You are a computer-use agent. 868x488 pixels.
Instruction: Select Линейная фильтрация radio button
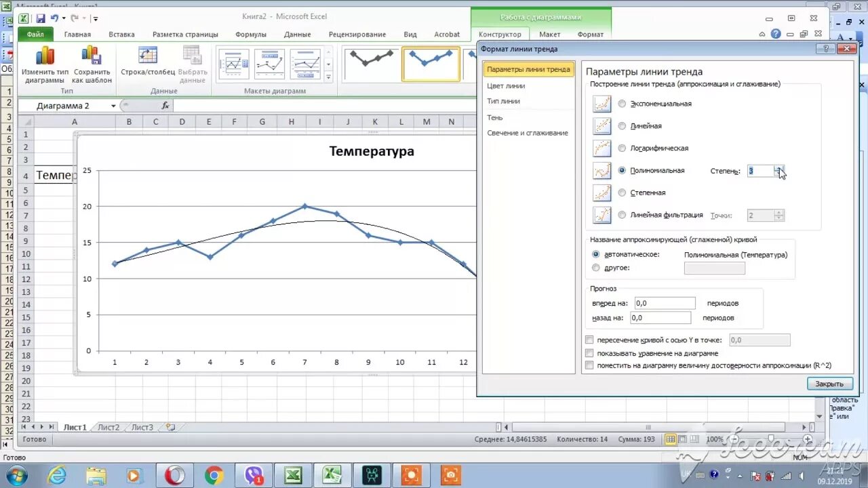click(x=623, y=215)
